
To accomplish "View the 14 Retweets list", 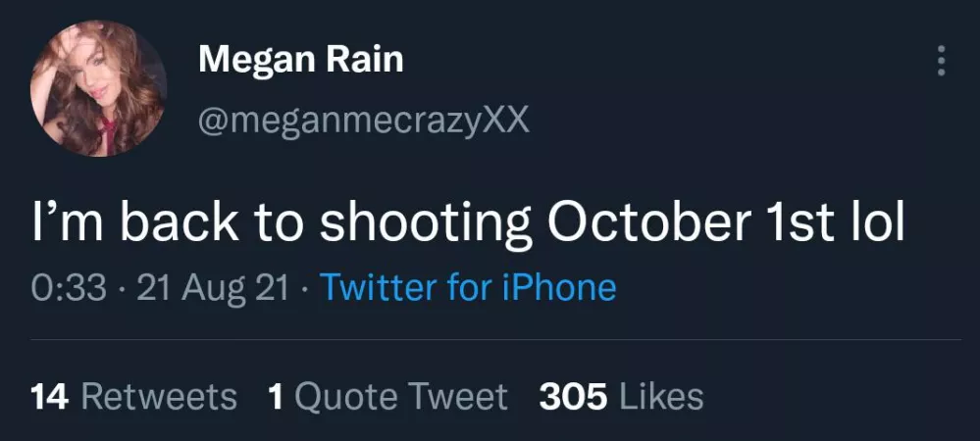I will click(134, 397).
